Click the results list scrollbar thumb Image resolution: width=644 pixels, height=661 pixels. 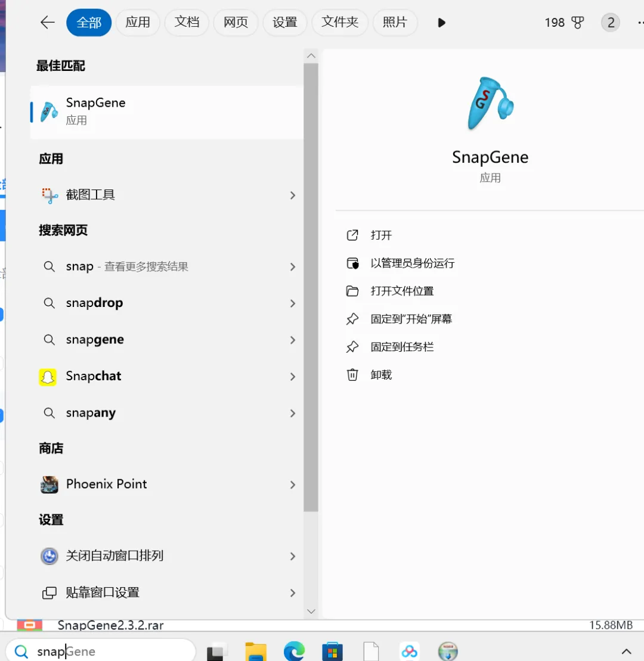[x=311, y=287]
